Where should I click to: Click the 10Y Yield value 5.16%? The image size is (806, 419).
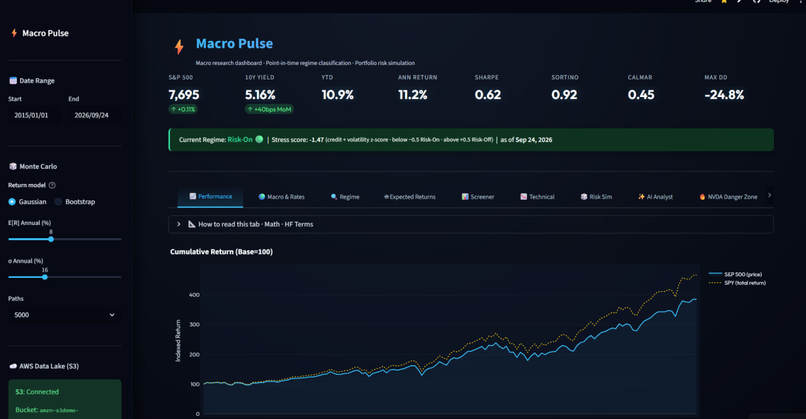pyautogui.click(x=260, y=95)
